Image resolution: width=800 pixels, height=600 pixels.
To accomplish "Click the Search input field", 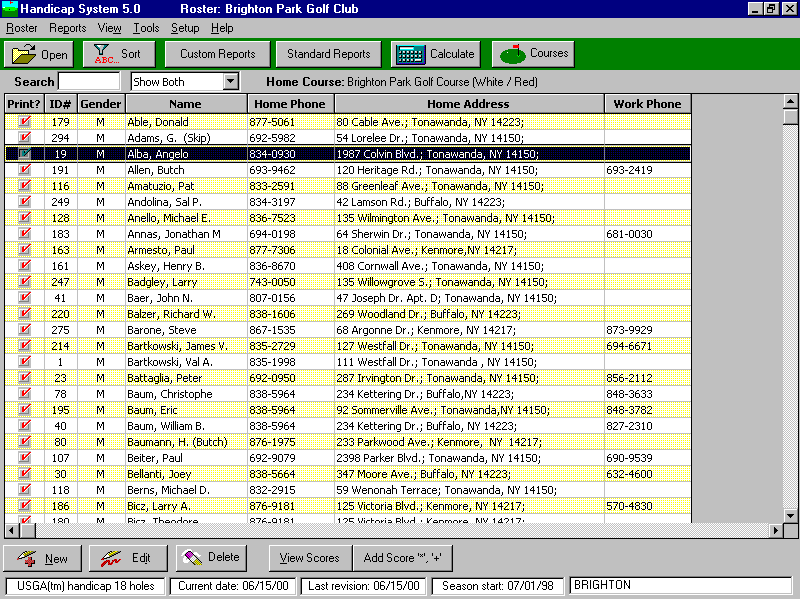I will point(89,82).
